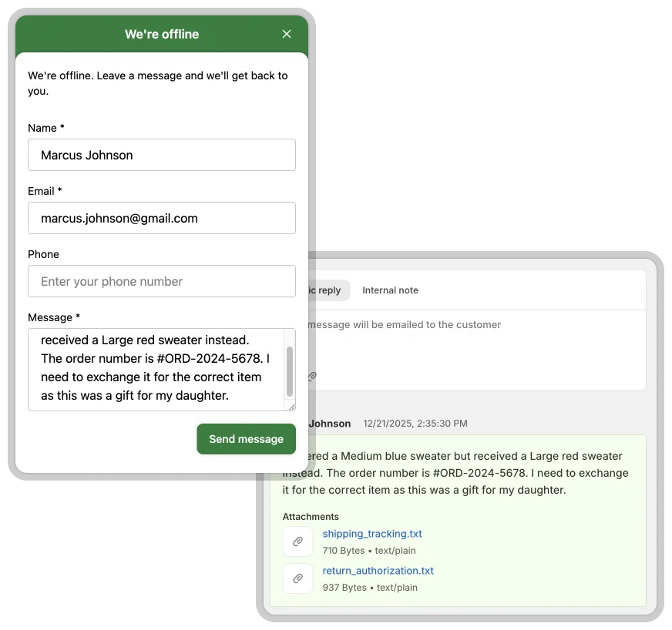The width and height of the screenshot is (672, 630).
Task: Click the Message box scrollbar thumb
Action: [290, 370]
